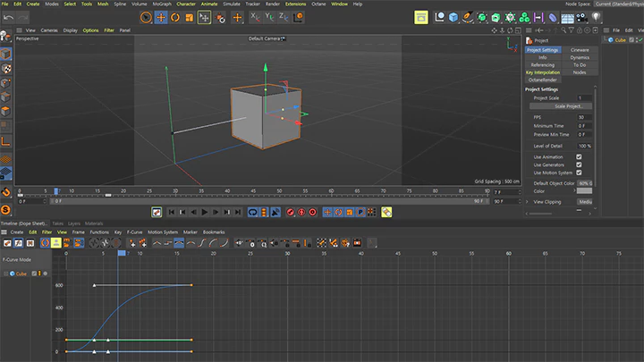Screen dimensions: 644x362
Task: Open Octanerender tab
Action: pyautogui.click(x=543, y=80)
